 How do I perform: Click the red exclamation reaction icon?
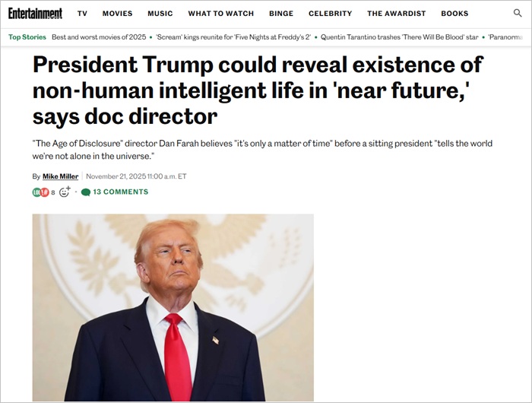[45, 192]
